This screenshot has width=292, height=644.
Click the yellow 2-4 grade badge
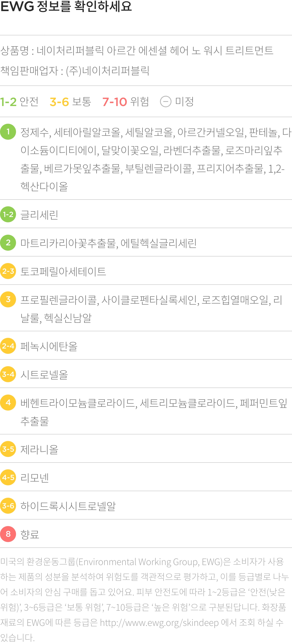pyautogui.click(x=8, y=346)
